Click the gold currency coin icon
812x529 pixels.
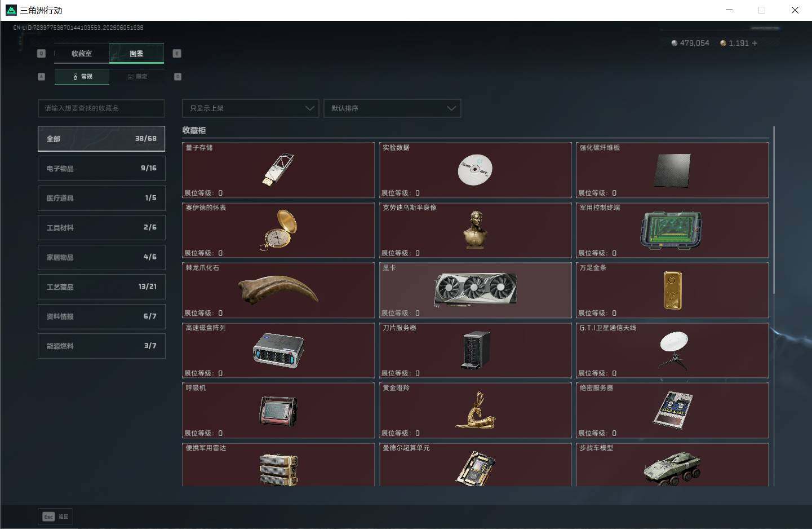pos(723,43)
